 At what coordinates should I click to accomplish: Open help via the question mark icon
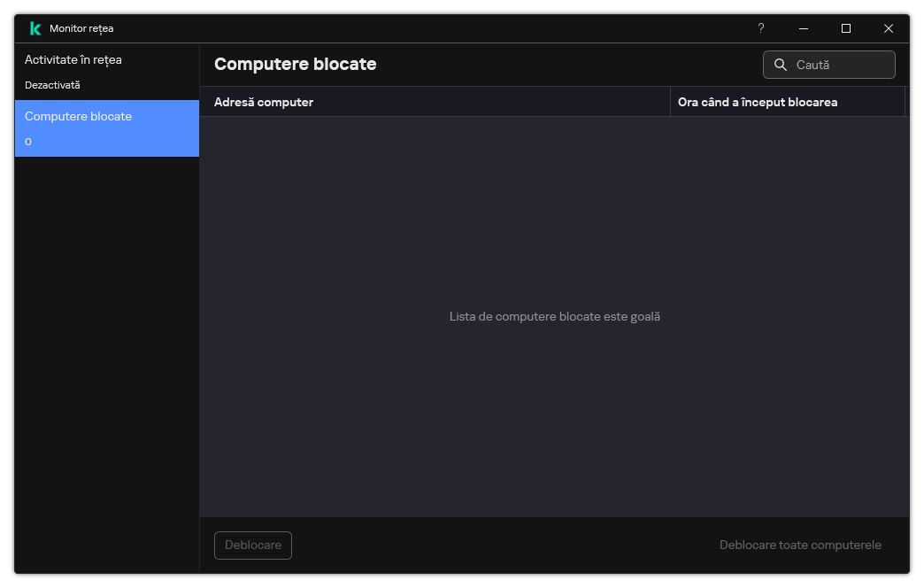coord(761,28)
